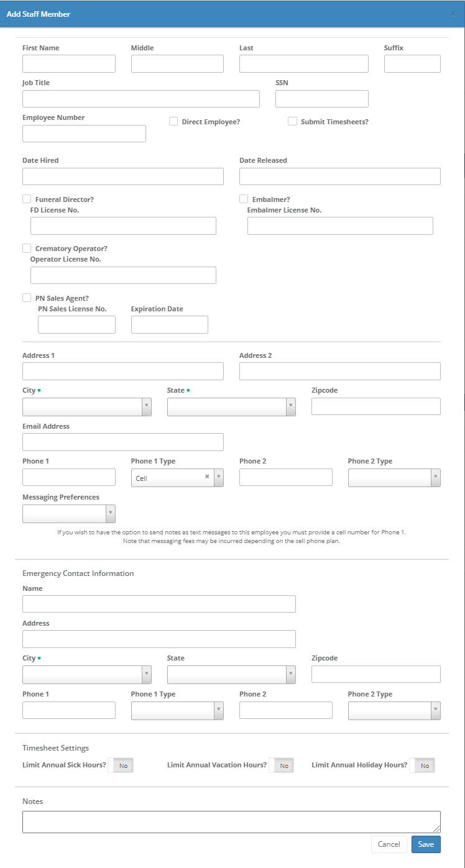The height and width of the screenshot is (868, 465).
Task: Toggle Limit Annual Sick Hours switch
Action: (121, 765)
